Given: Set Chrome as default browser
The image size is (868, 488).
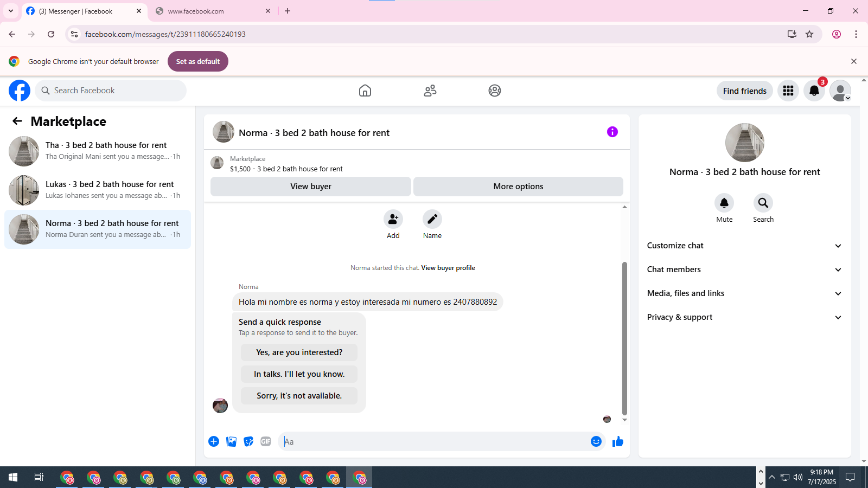Looking at the screenshot, I should coord(198,61).
